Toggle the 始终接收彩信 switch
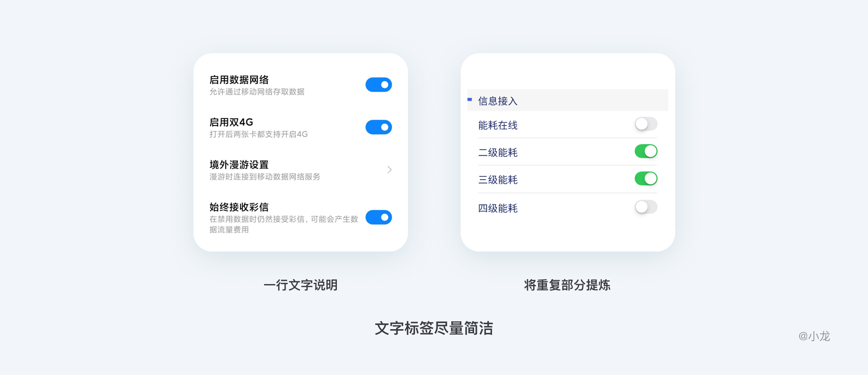The image size is (868, 375). coord(378,217)
